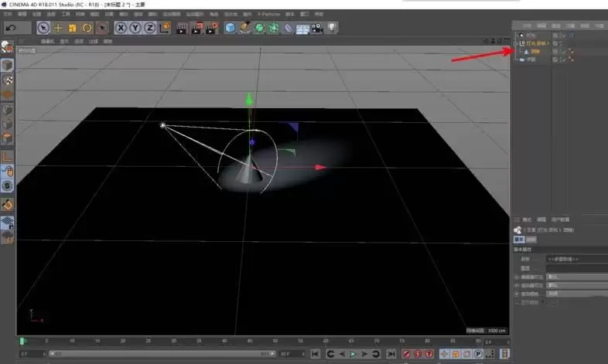Viewport: 608px width, 364px height.
Task: Switch to the Basic tab in attributes panel
Action: 520,240
